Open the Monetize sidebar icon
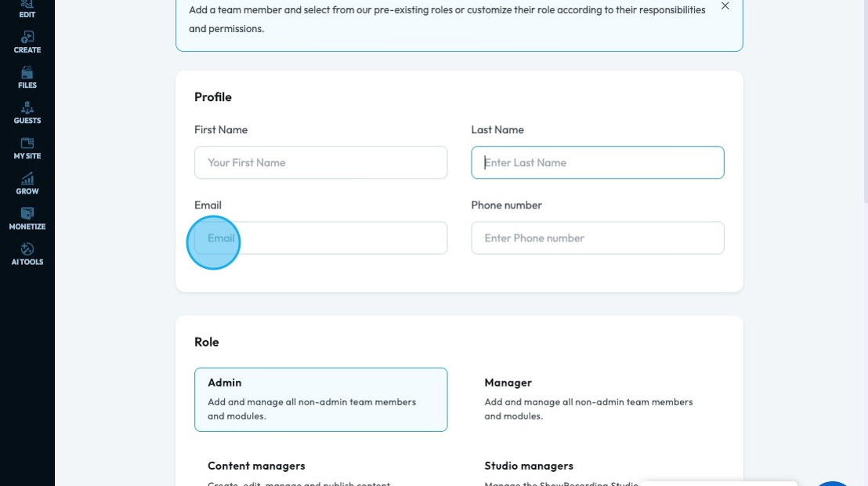The height and width of the screenshot is (486, 868). click(27, 218)
